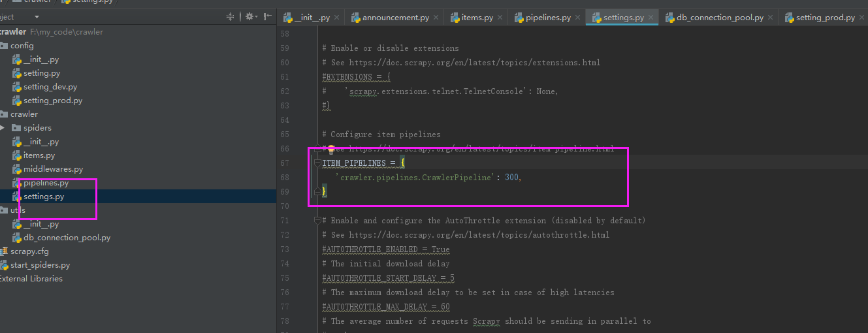Hide the Project tool window
Image resolution: width=868 pixels, height=333 pixels.
point(266,17)
